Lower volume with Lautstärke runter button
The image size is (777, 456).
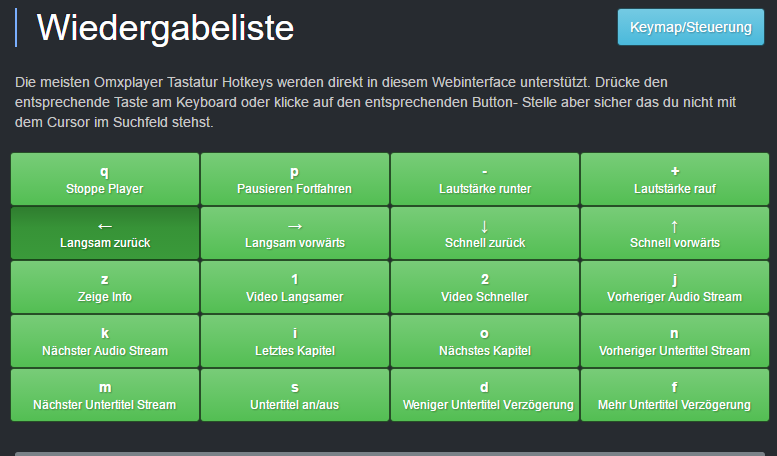coord(485,179)
